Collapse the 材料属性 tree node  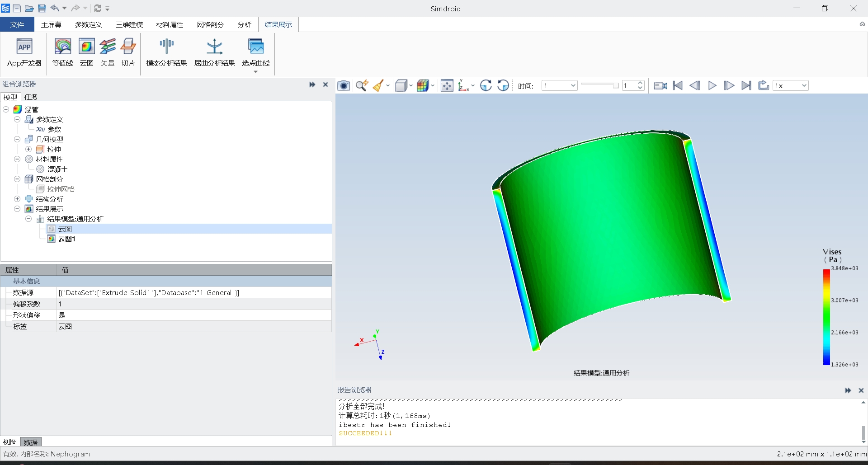pos(17,159)
